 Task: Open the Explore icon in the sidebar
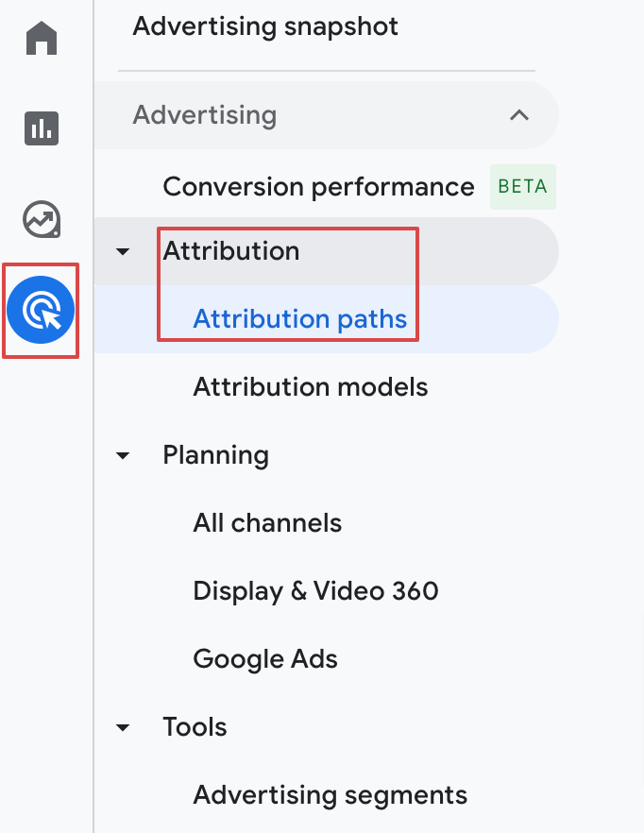[x=42, y=219]
